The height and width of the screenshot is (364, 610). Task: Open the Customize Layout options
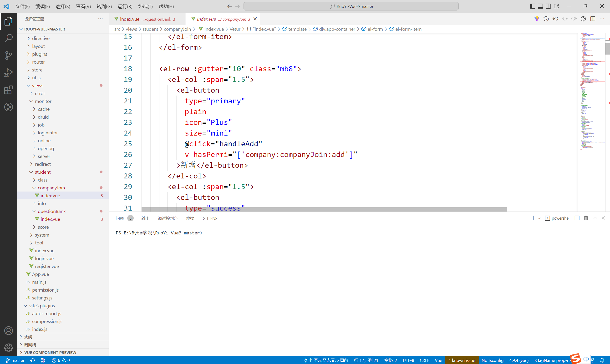(x=556, y=6)
